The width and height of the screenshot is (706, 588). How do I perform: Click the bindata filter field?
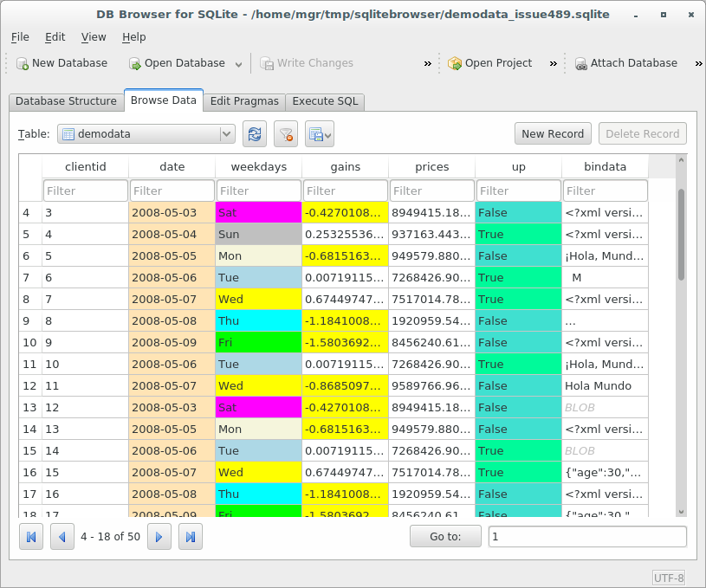coord(605,191)
